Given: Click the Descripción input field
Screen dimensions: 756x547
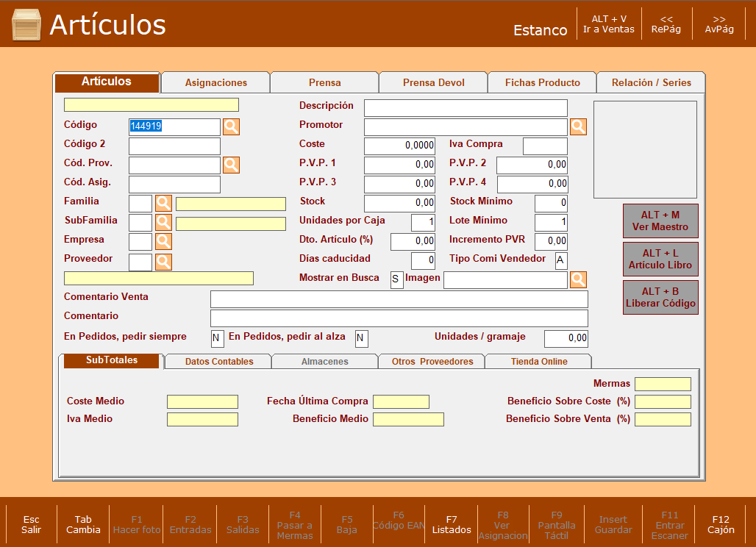Looking at the screenshot, I should tap(466, 108).
